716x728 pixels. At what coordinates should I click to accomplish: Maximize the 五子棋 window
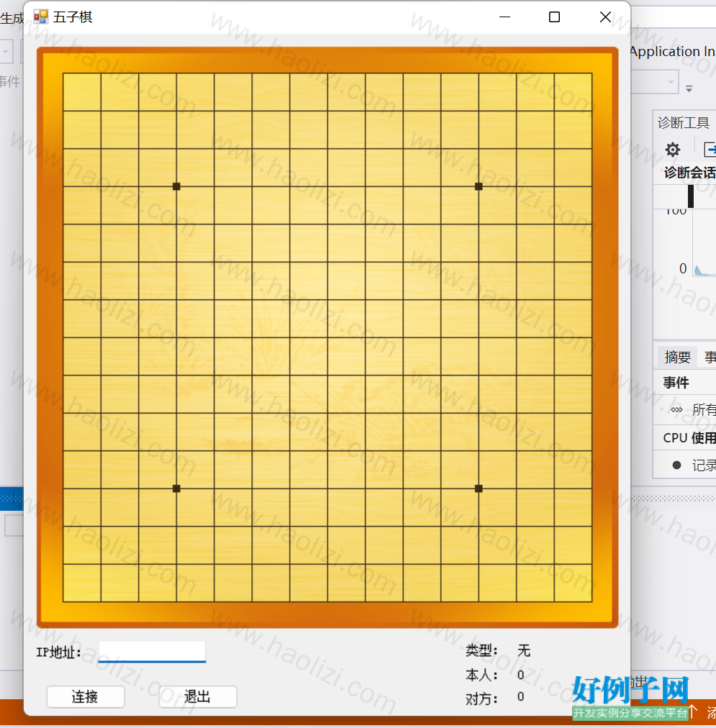click(x=554, y=17)
